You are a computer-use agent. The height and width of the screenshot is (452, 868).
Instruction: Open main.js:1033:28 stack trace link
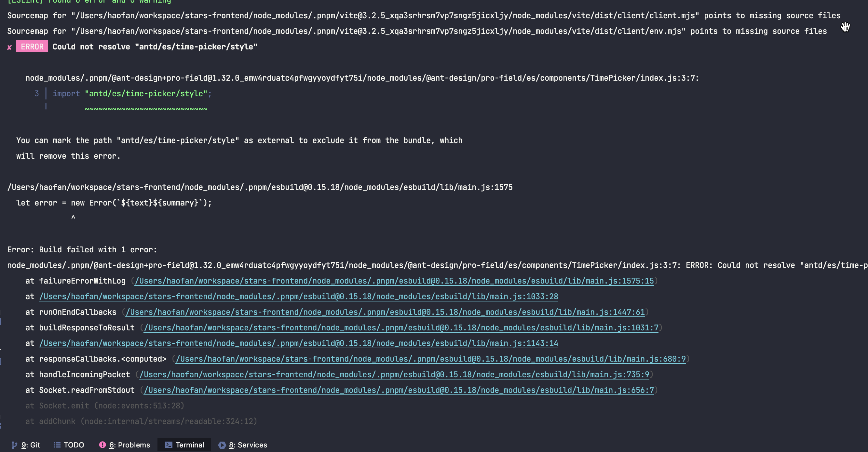(x=298, y=296)
